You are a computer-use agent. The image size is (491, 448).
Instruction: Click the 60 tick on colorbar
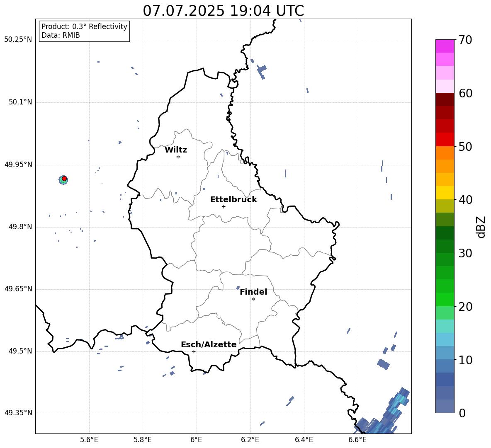pyautogui.click(x=465, y=93)
